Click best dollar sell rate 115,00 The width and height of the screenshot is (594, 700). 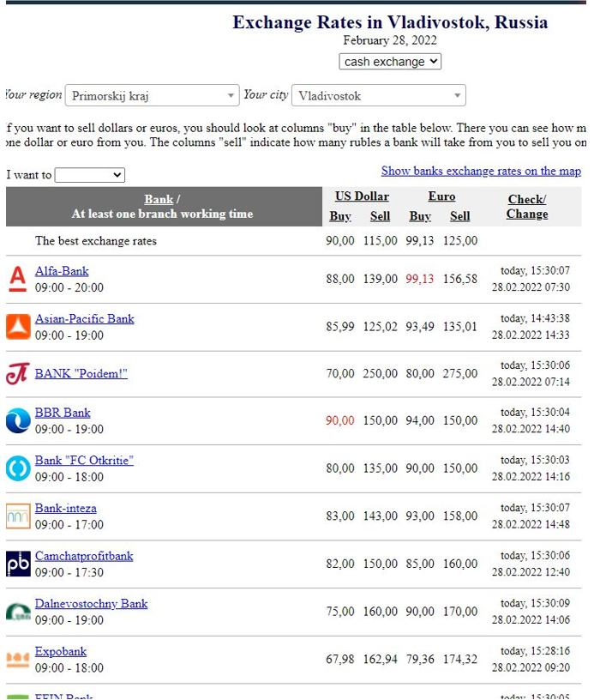[380, 240]
